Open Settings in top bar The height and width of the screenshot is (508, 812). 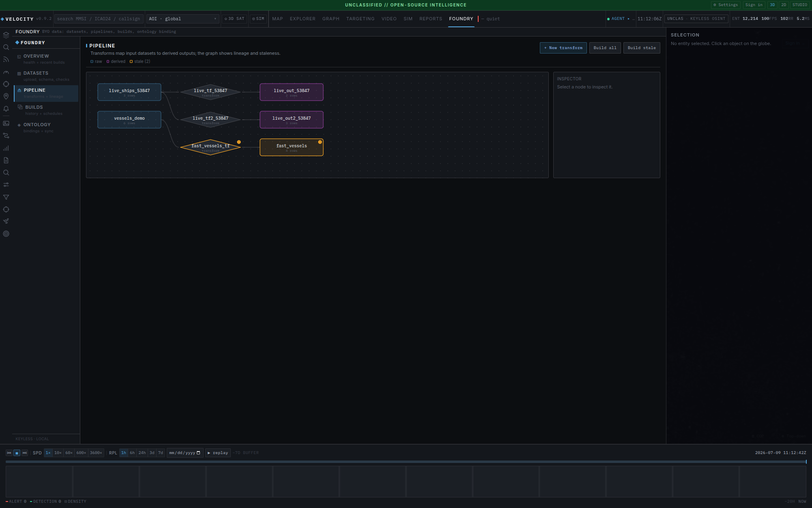pyautogui.click(x=726, y=5)
